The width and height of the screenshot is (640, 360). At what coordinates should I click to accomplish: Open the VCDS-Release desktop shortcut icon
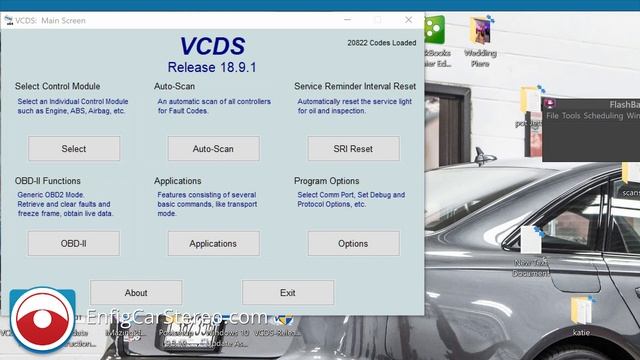[279, 326]
